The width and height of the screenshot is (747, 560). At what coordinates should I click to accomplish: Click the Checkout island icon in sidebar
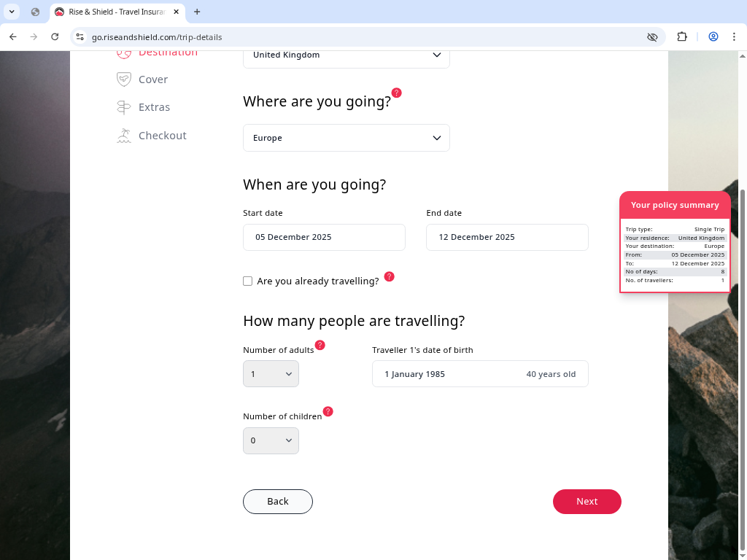click(124, 136)
